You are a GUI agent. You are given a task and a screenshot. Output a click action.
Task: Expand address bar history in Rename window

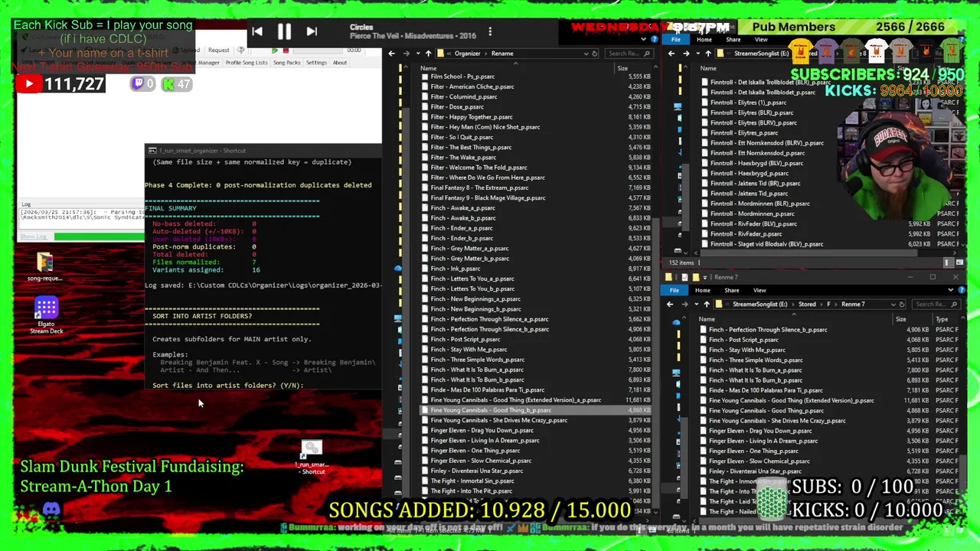click(x=586, y=54)
